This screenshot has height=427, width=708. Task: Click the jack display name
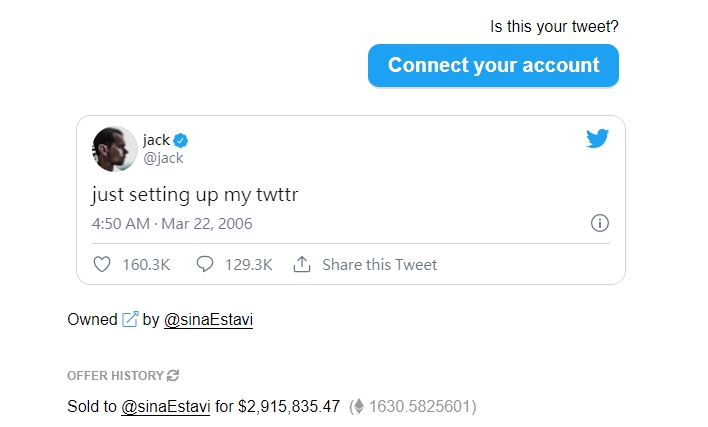click(x=156, y=140)
